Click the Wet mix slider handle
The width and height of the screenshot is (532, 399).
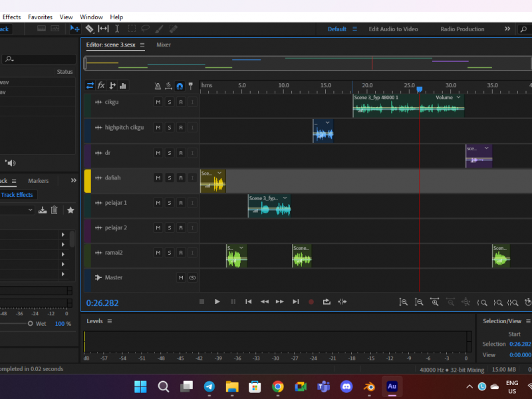point(30,323)
